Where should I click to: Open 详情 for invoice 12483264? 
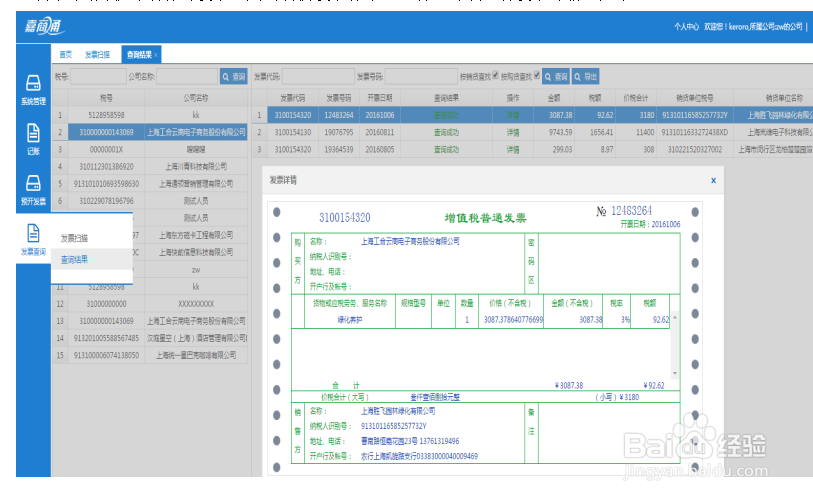click(513, 115)
